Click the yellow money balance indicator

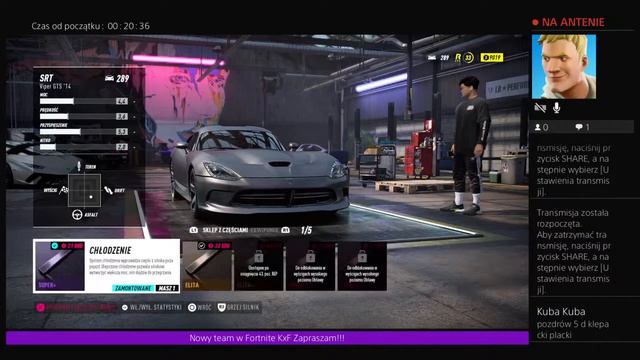[x=492, y=58]
